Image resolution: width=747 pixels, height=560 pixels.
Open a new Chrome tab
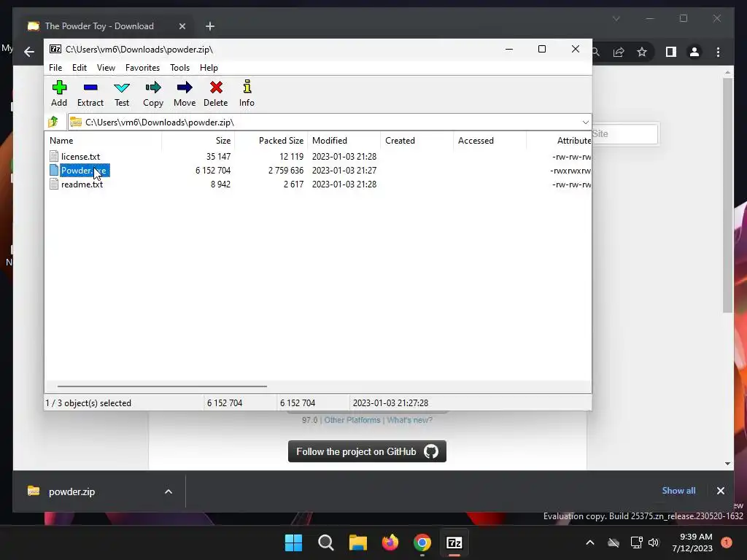coord(209,26)
